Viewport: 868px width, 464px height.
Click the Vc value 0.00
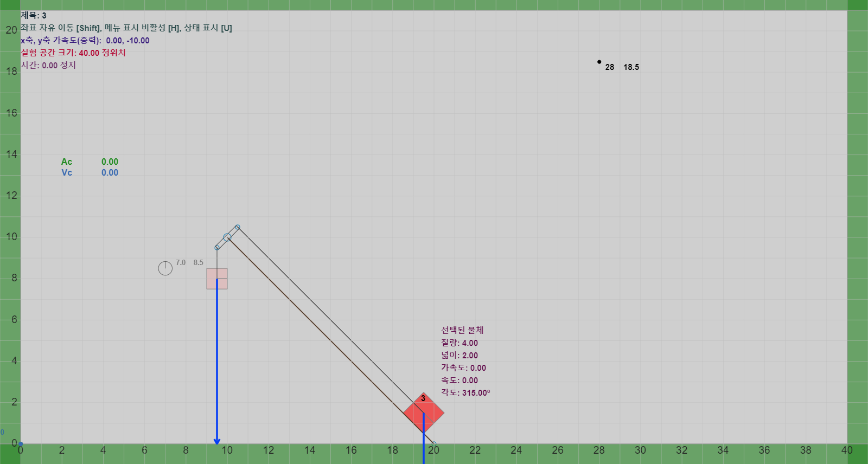[110, 172]
